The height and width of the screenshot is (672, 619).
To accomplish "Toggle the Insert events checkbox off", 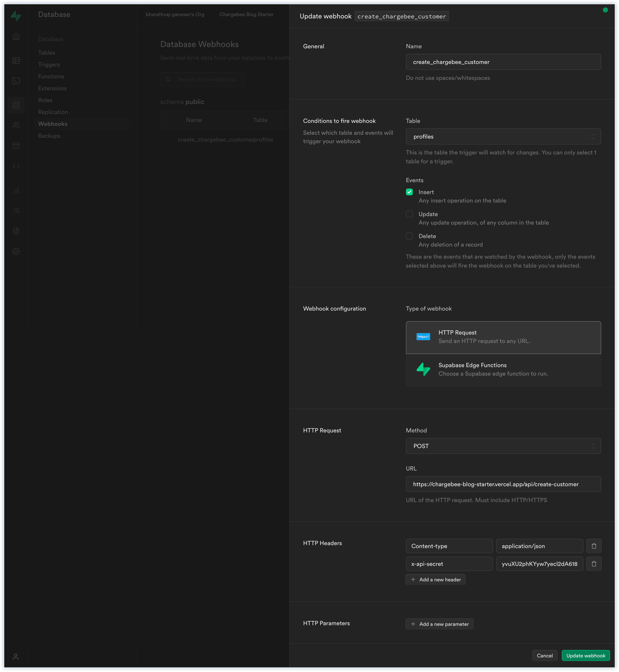I will coord(410,192).
